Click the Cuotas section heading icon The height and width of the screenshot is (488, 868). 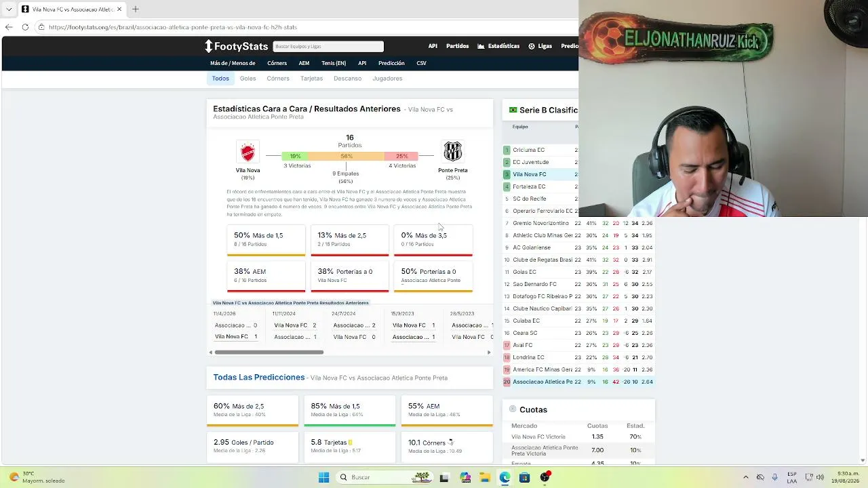coord(513,409)
